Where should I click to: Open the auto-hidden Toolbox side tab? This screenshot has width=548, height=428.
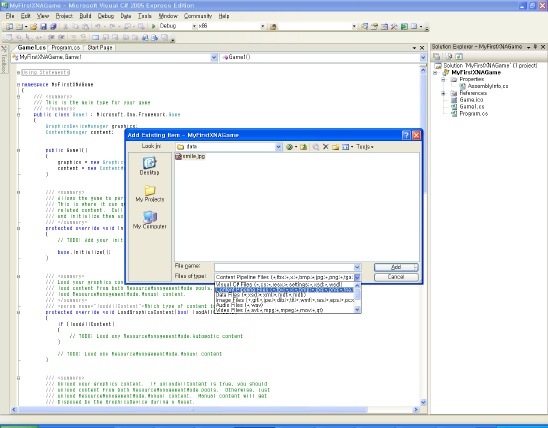click(3, 60)
